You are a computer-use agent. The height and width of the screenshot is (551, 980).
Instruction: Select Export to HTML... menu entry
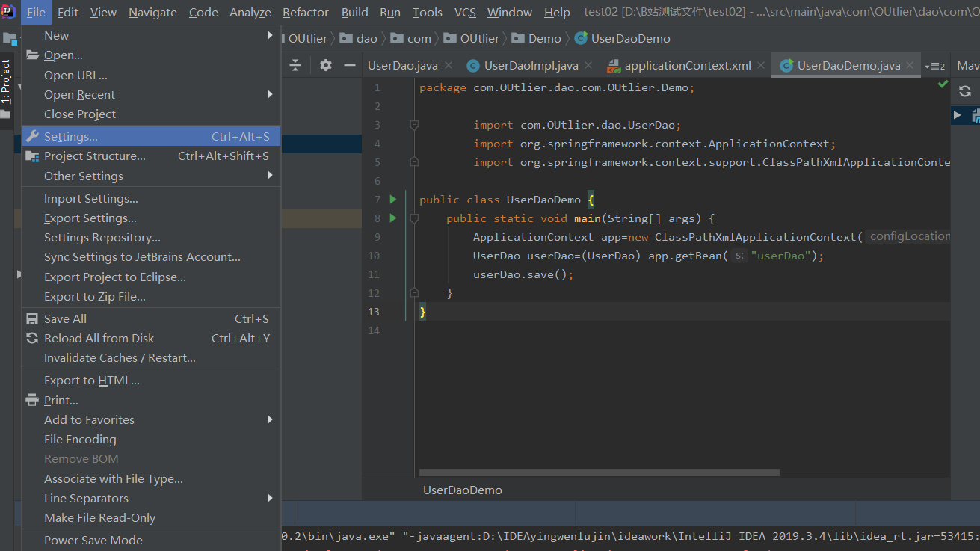click(x=150, y=381)
